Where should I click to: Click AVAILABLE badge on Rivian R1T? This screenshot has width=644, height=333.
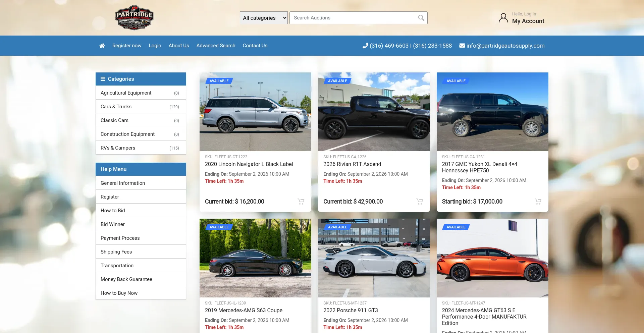click(x=337, y=81)
